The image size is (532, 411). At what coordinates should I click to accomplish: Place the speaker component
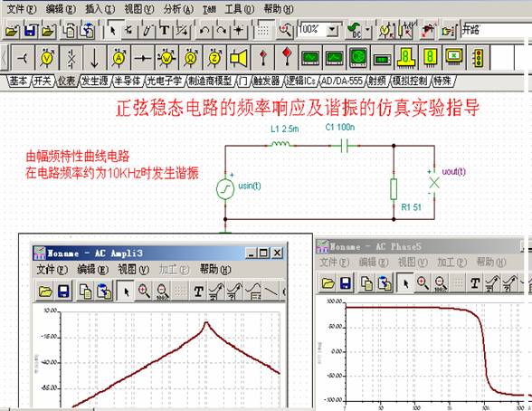click(x=239, y=58)
